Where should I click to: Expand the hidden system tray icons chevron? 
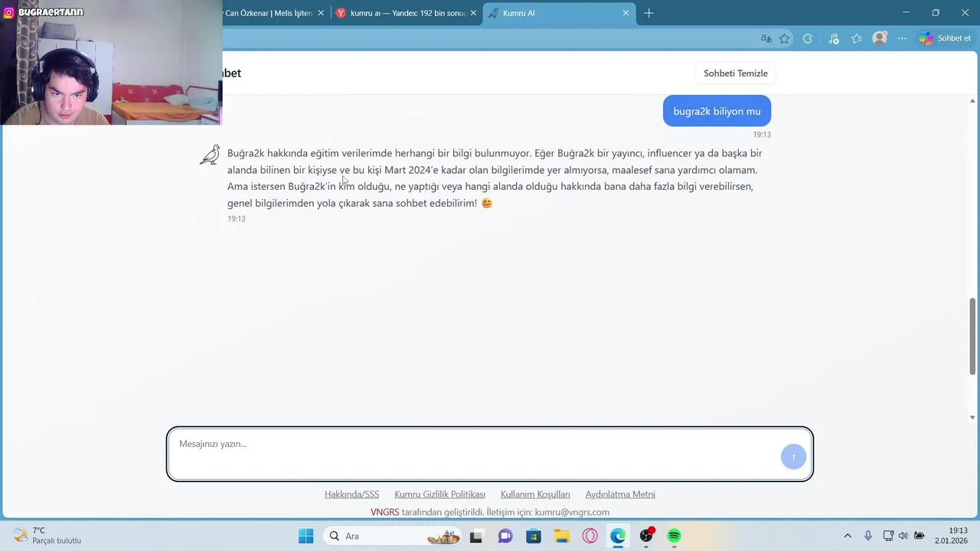pyautogui.click(x=848, y=536)
